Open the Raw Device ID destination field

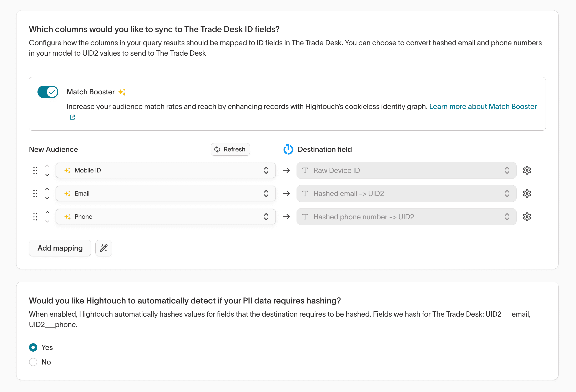tap(406, 170)
